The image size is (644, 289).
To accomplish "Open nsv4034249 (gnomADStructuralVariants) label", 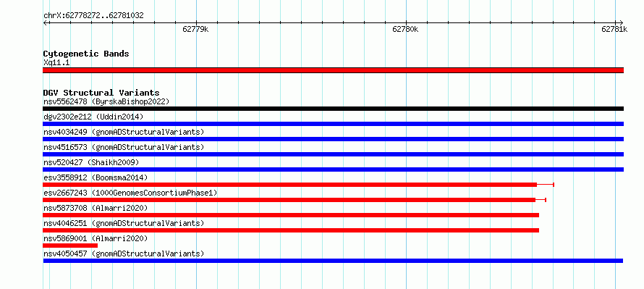I will [x=124, y=132].
